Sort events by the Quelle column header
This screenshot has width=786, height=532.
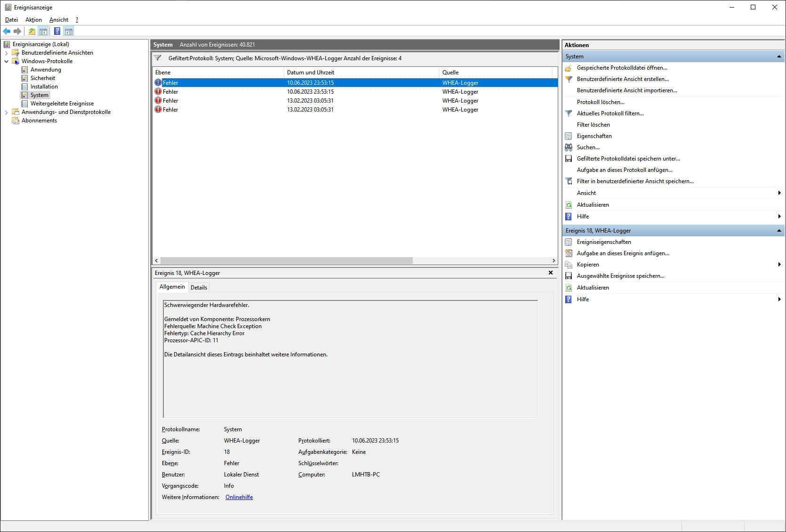pos(496,73)
